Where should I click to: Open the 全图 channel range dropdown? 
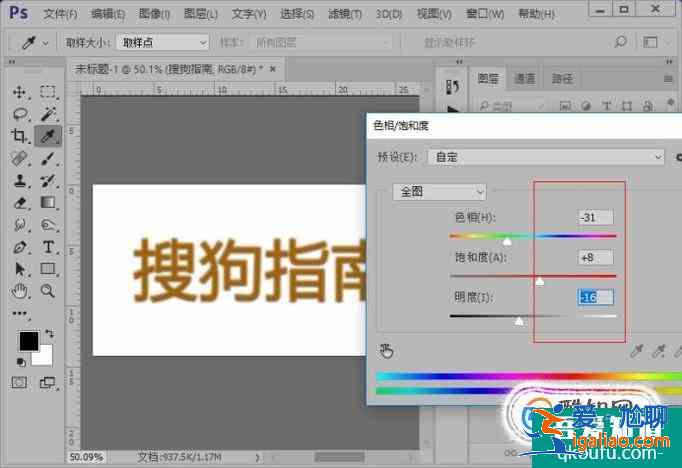coord(439,191)
